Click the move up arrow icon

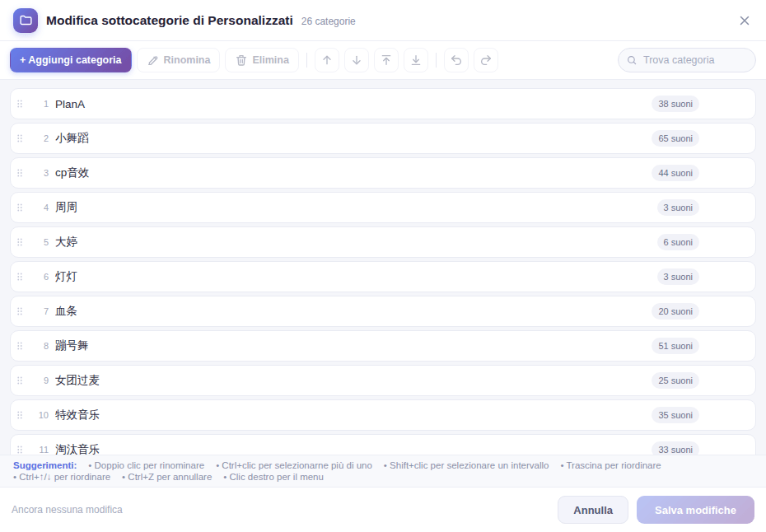(x=327, y=60)
